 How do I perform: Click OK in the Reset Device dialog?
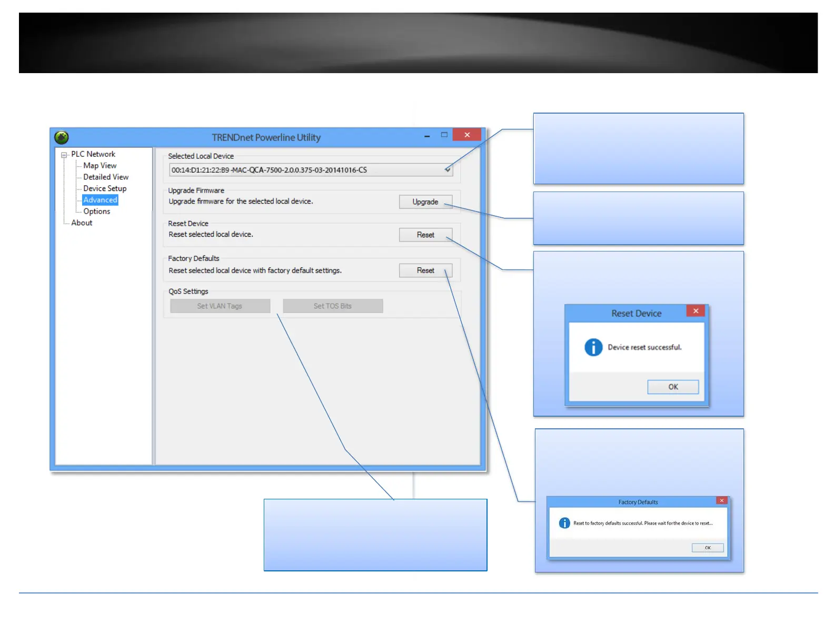[673, 387]
